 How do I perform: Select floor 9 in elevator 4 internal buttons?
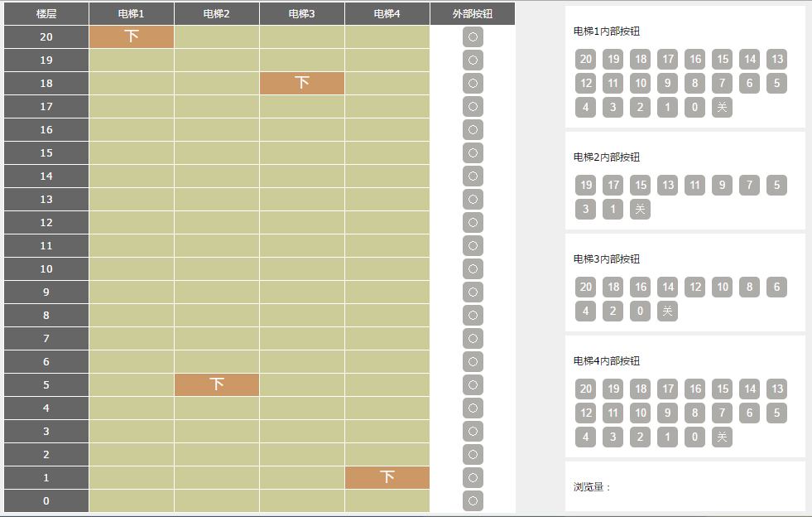(667, 413)
